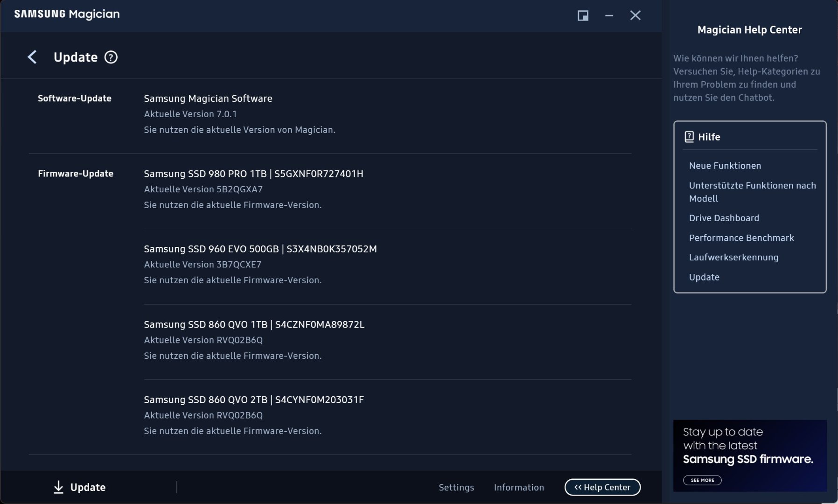The image size is (838, 504).
Task: Close the Samsung Magician window
Action: pos(635,15)
